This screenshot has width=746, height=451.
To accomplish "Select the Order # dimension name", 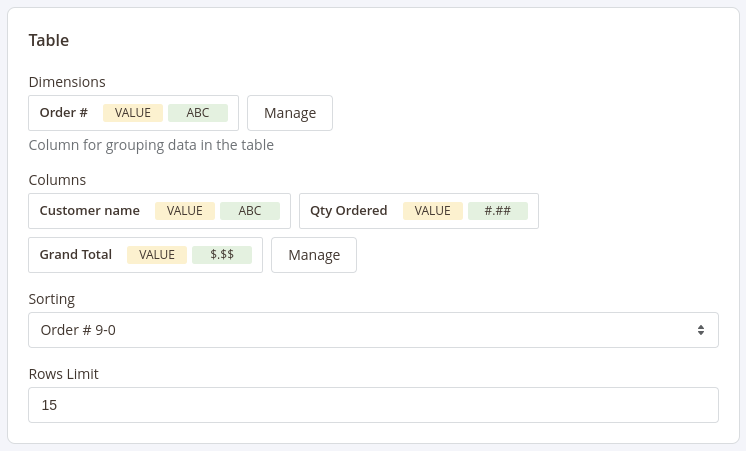I will [64, 113].
